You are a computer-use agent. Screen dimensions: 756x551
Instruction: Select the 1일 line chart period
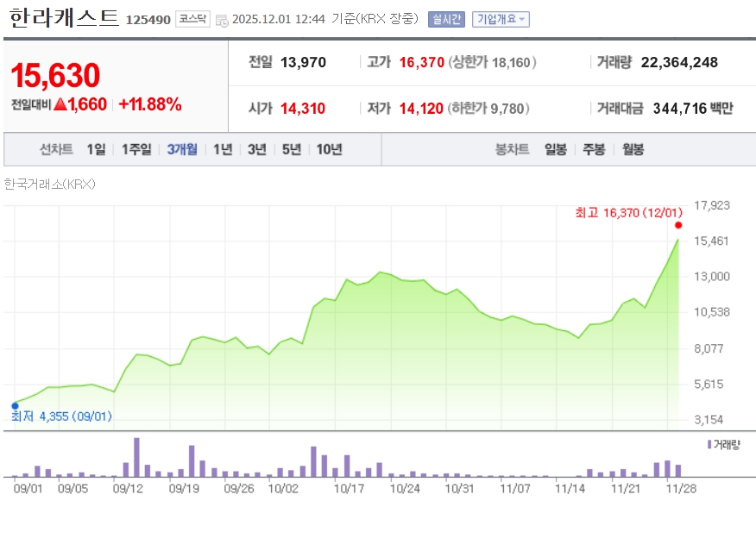(96, 149)
